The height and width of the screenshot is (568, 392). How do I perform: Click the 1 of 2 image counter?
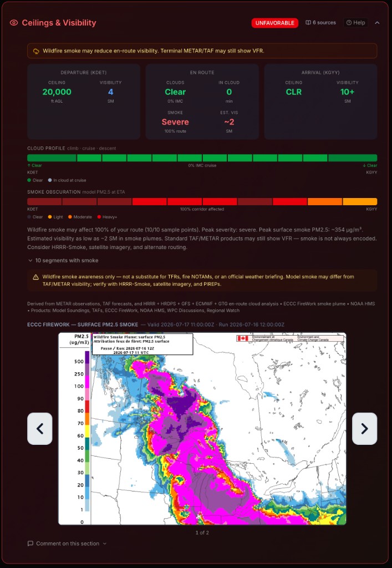pos(202,532)
